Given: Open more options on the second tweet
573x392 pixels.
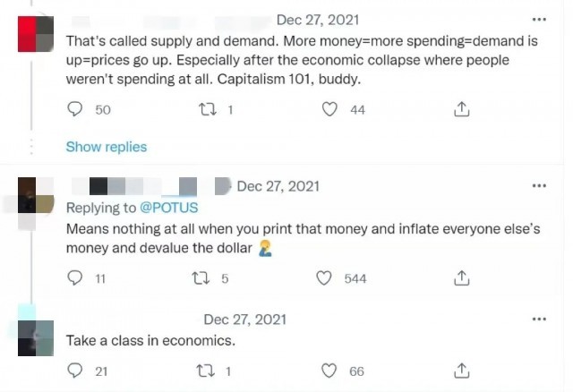Looking at the screenshot, I should pos(539,186).
